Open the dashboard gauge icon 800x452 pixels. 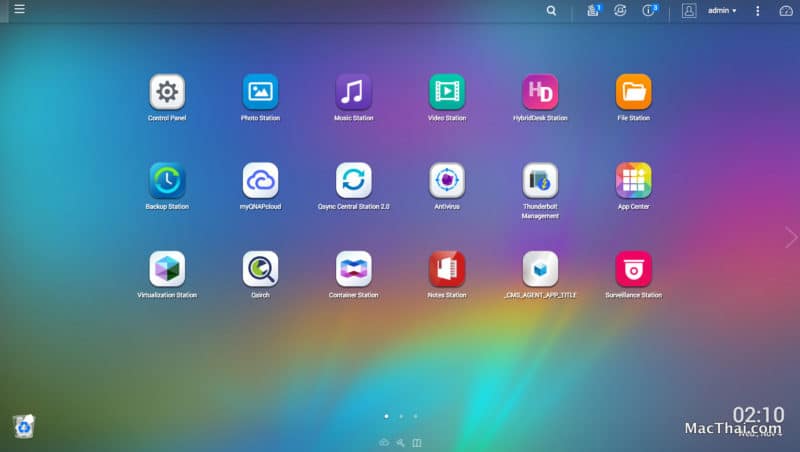786,10
